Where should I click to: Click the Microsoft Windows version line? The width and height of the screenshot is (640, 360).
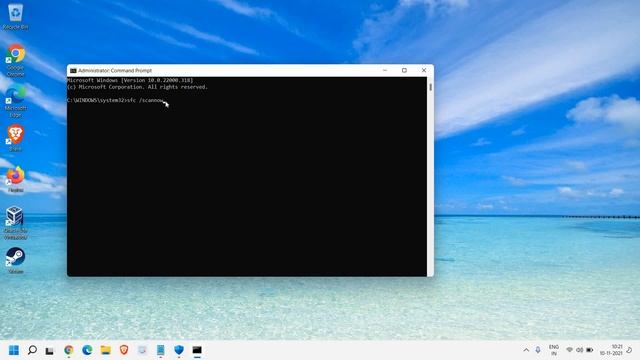point(130,80)
